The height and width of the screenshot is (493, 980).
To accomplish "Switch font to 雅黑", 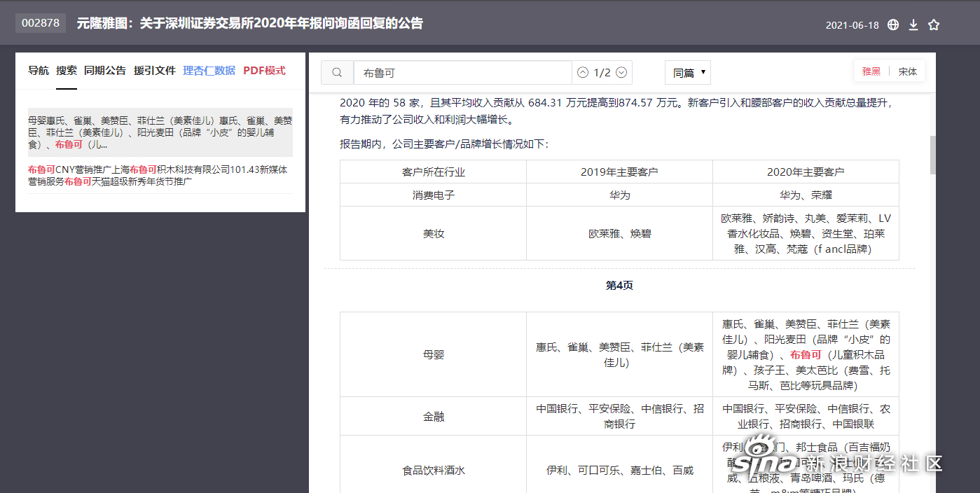I will click(871, 71).
